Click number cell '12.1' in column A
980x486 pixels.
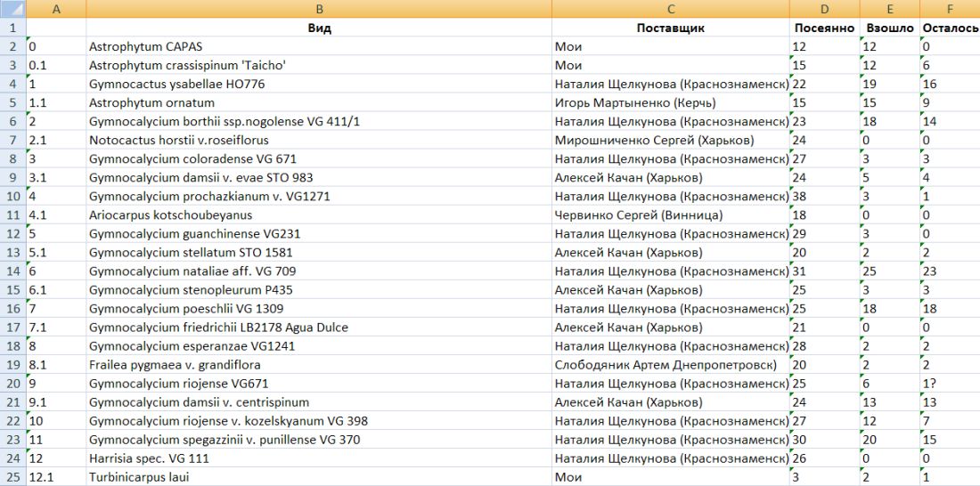coord(56,477)
